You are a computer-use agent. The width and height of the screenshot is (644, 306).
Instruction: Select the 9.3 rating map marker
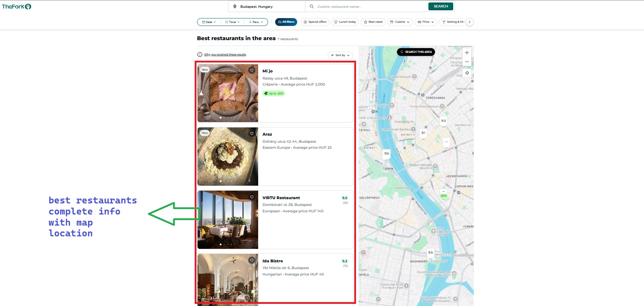point(444,121)
